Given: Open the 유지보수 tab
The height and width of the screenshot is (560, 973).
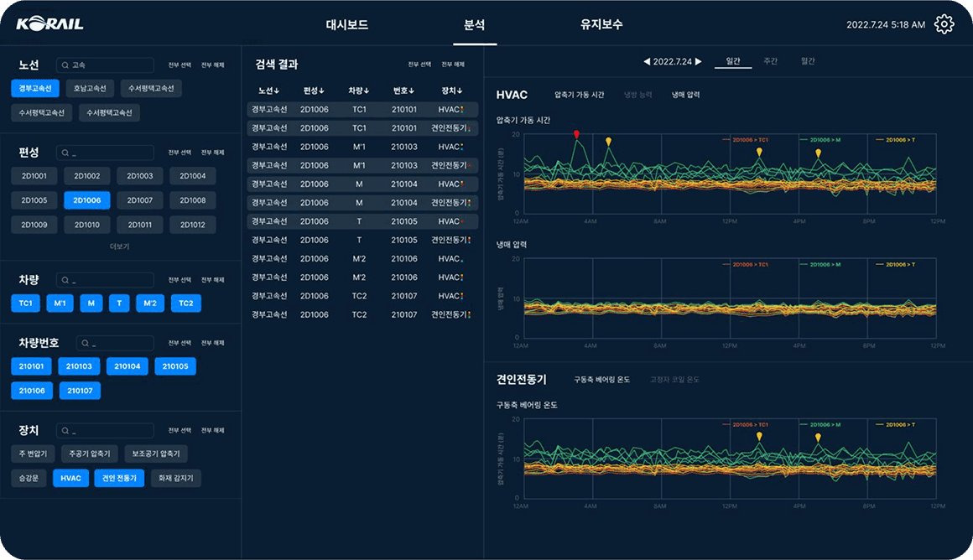Looking at the screenshot, I should pyautogui.click(x=601, y=25).
